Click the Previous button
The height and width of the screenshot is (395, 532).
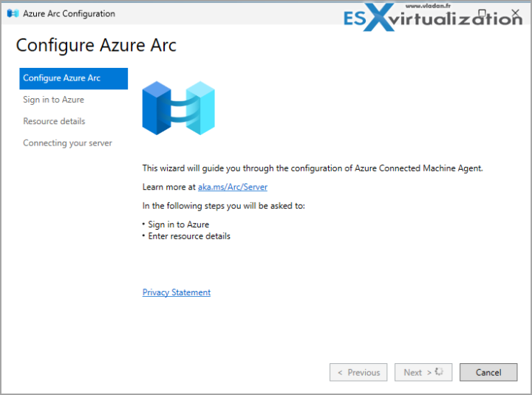coord(358,372)
